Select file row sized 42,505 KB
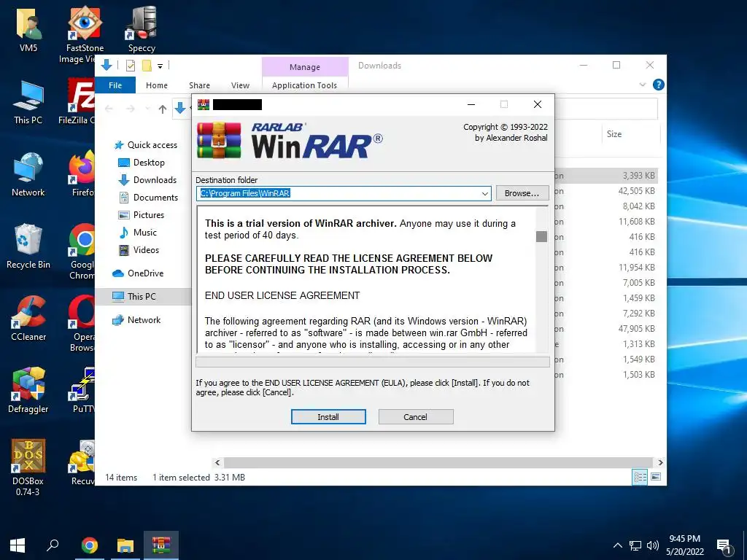 [606, 191]
